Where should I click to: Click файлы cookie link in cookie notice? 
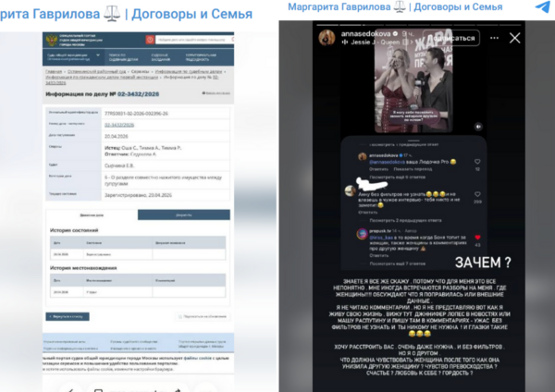point(200,358)
